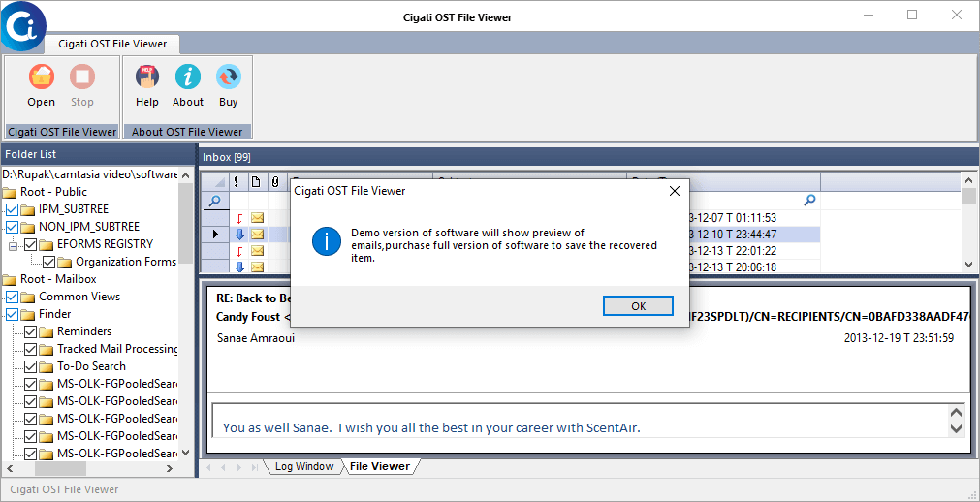
Task: Uncheck the Reminders checkbox
Action: tap(31, 331)
